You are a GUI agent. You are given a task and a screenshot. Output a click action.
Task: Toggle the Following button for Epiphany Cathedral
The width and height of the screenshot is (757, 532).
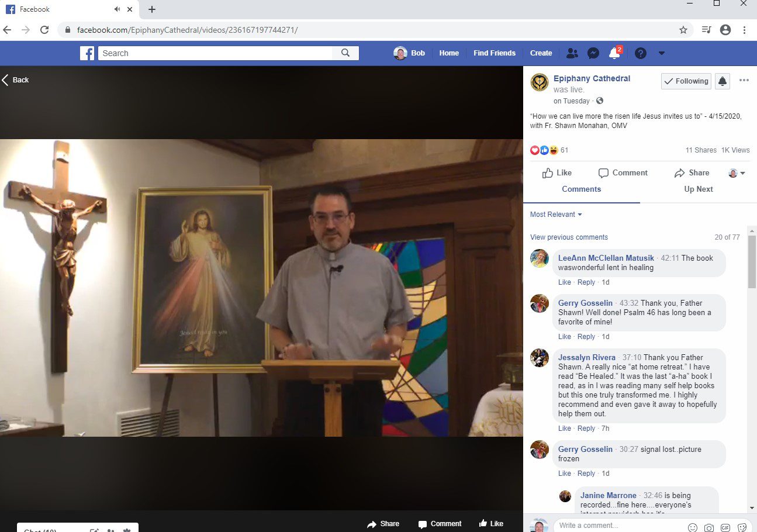(686, 81)
